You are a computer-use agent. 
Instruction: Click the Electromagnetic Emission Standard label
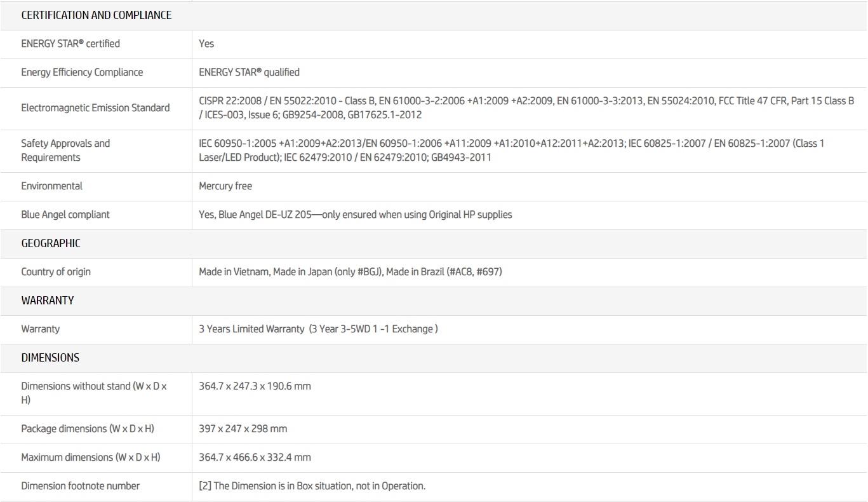pyautogui.click(x=95, y=108)
